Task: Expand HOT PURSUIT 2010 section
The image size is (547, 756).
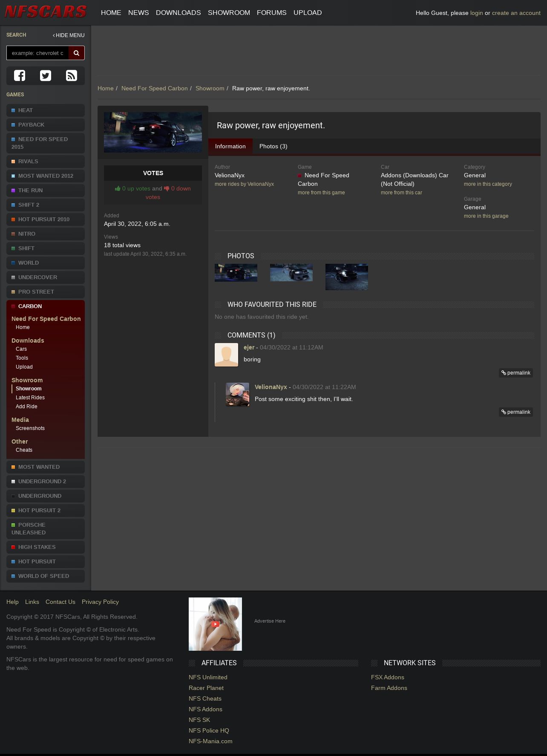Action: pos(46,219)
